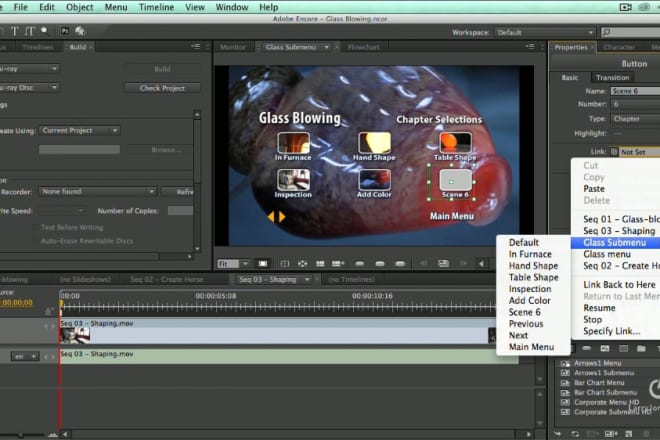Select the Zoom magnifier tool
Screen dimensions: 660x440
[44, 31]
